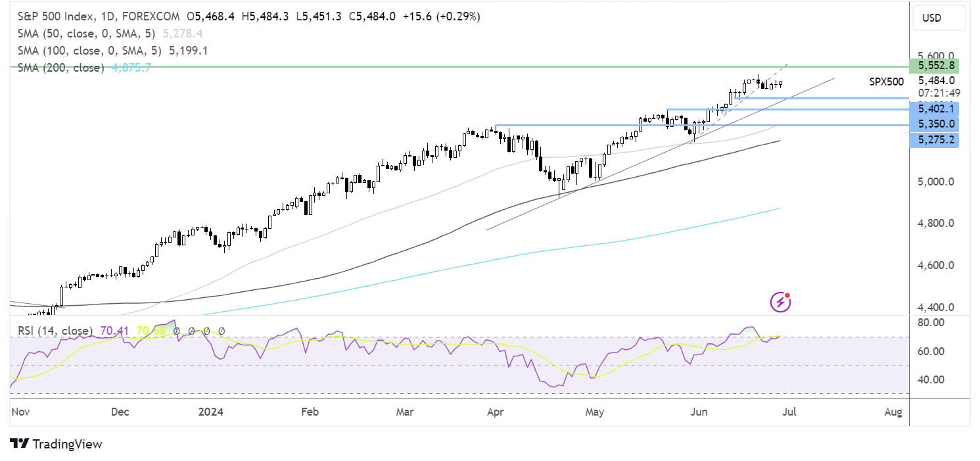Screen dimensions: 980x461
Task: Open the TradingView logo link
Action: [x=57, y=444]
